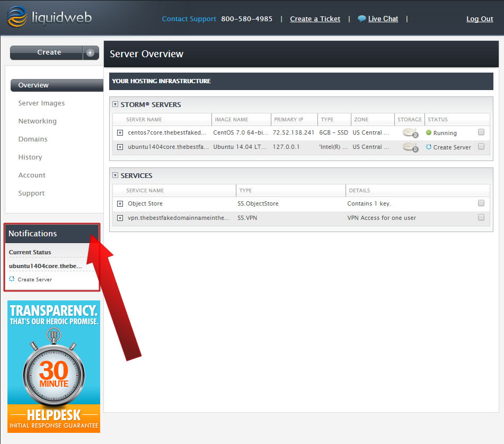
Task: Click Contains 1 key. details
Action: click(369, 203)
